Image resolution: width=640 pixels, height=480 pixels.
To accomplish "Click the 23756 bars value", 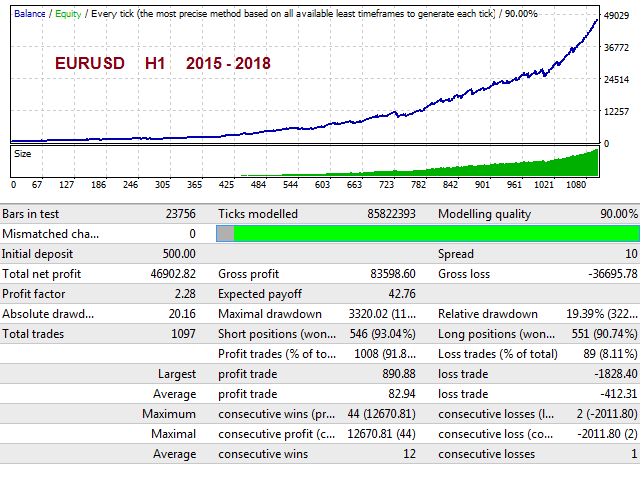I will click(x=180, y=214).
